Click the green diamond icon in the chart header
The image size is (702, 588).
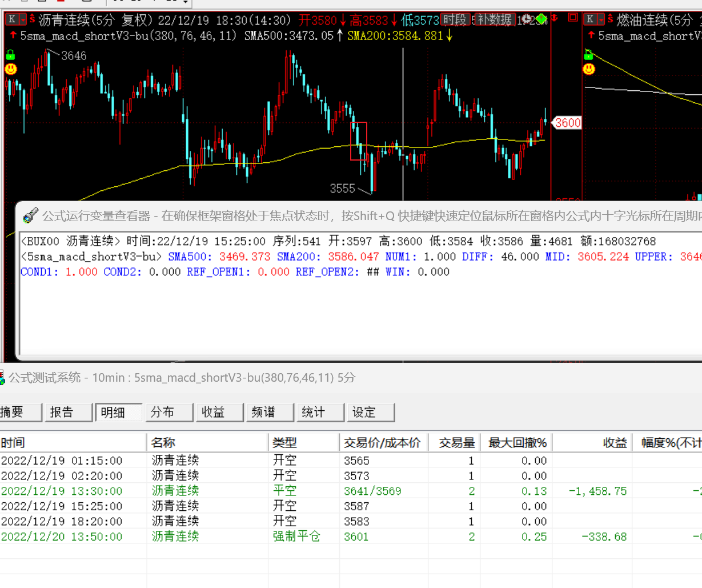(540, 19)
